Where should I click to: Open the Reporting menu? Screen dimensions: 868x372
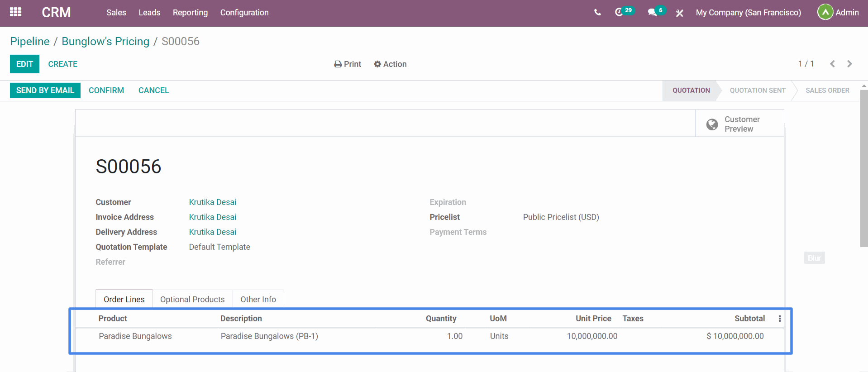[x=190, y=13]
